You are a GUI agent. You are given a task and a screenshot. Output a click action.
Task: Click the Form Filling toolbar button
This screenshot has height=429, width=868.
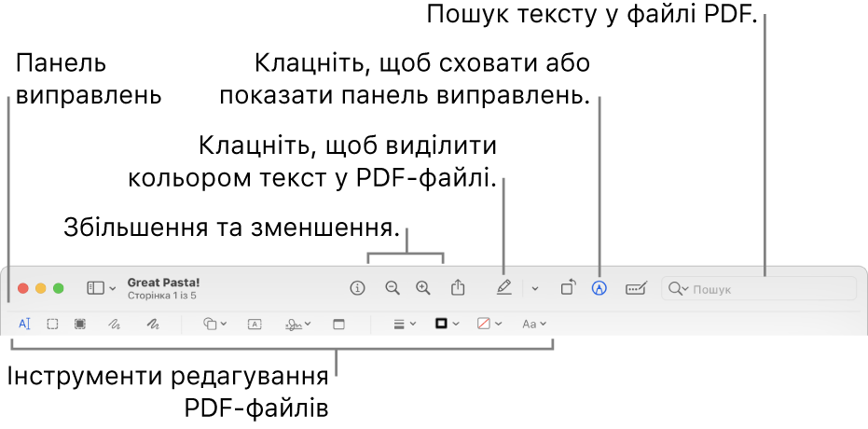coord(636,288)
